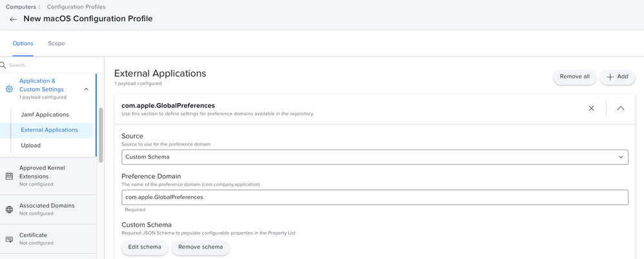
Task: Open the Upload sidebar item
Action: [31, 146]
